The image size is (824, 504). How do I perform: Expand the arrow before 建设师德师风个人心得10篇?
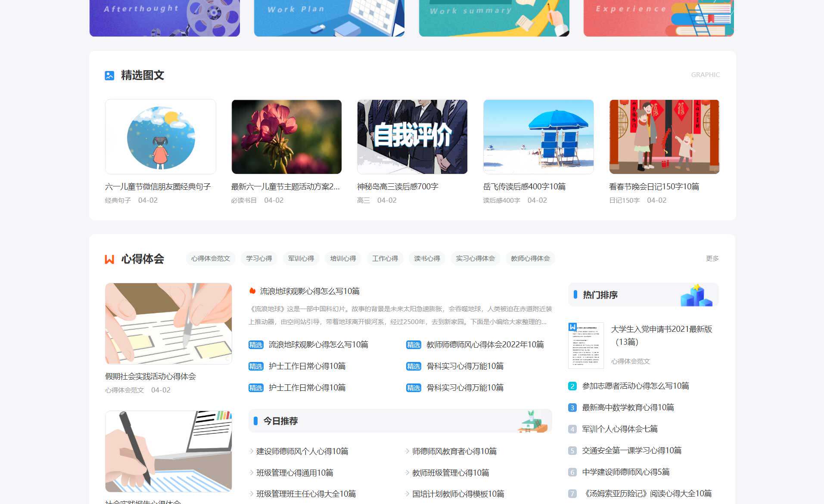(x=250, y=451)
